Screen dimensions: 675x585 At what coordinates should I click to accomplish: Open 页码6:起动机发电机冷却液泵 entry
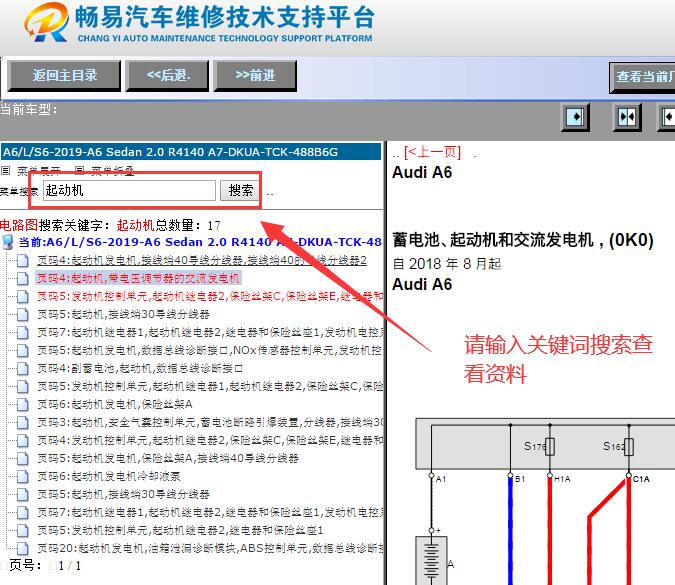[108, 476]
